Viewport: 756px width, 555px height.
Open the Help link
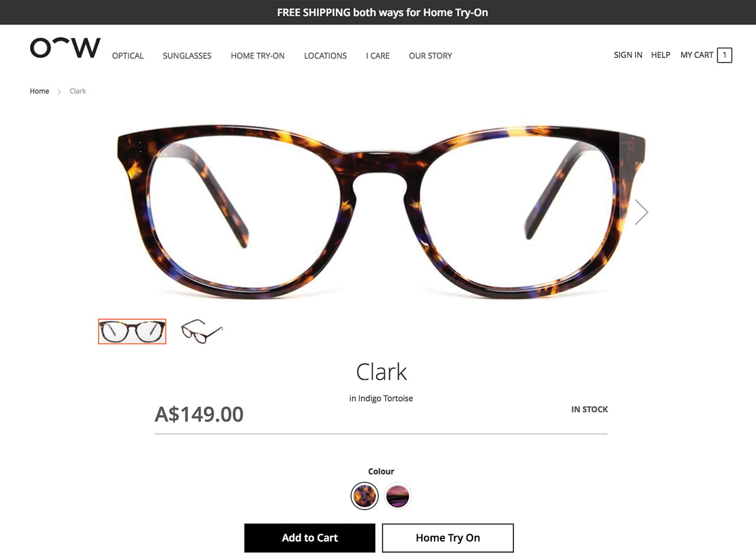click(x=660, y=55)
